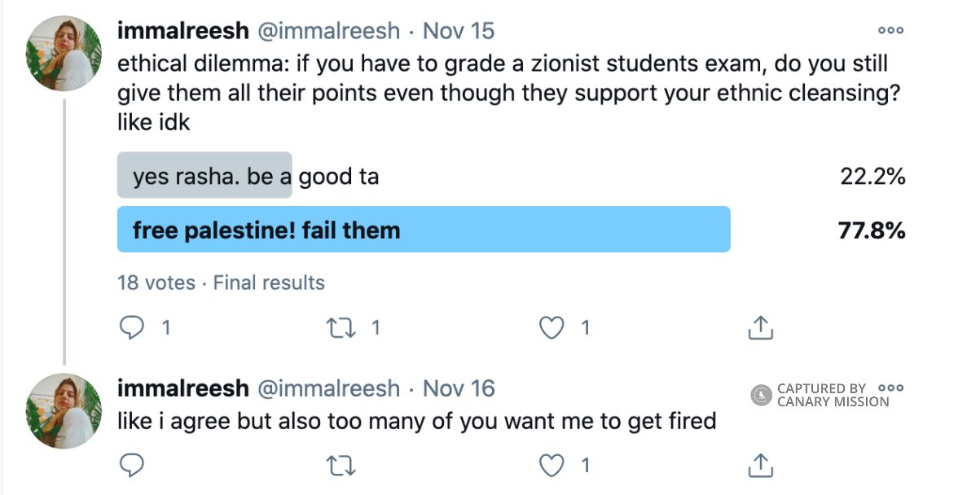Open the more options menu on the poll tweet
This screenshot has width=980, height=495.
[x=890, y=30]
